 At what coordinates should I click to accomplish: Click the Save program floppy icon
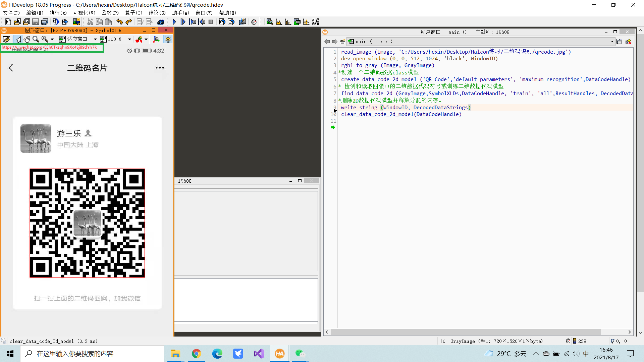[x=35, y=22]
